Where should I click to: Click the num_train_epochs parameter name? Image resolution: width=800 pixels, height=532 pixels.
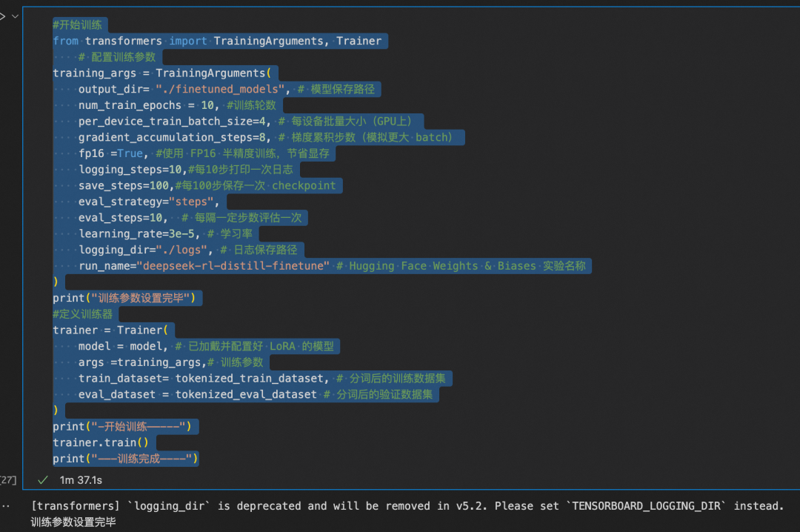(130, 105)
